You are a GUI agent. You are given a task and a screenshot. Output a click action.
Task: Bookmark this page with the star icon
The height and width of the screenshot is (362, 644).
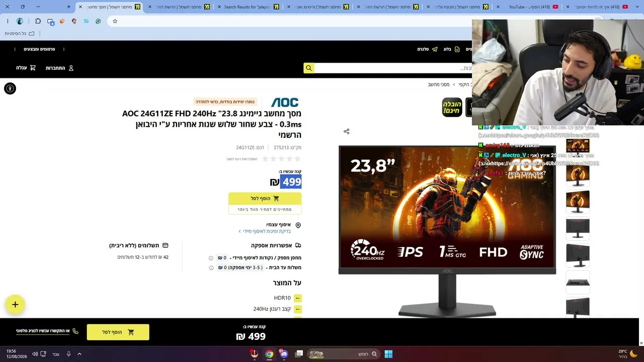pyautogui.click(x=115, y=21)
